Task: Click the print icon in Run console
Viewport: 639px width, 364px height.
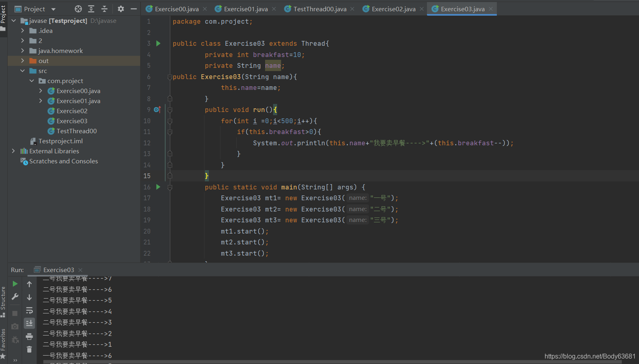Action: (29, 336)
